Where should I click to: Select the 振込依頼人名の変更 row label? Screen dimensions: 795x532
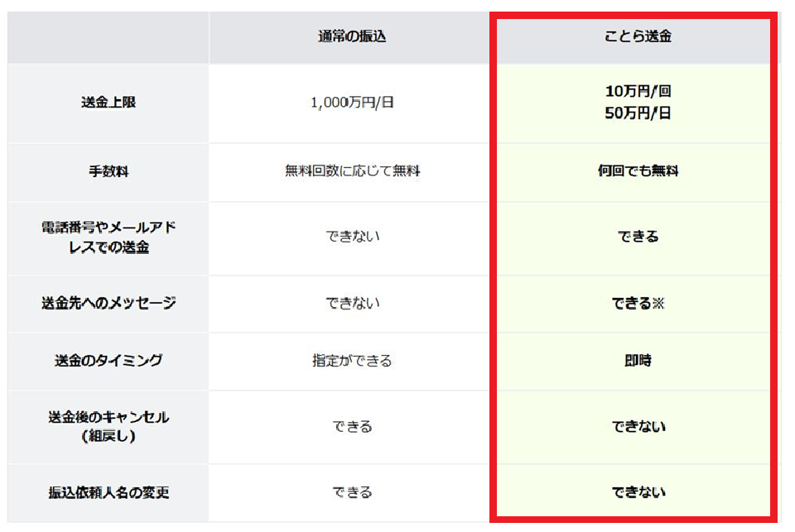point(108,492)
